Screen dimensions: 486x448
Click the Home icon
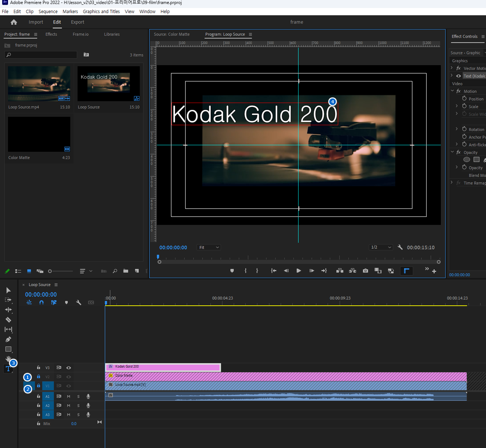[x=14, y=22]
